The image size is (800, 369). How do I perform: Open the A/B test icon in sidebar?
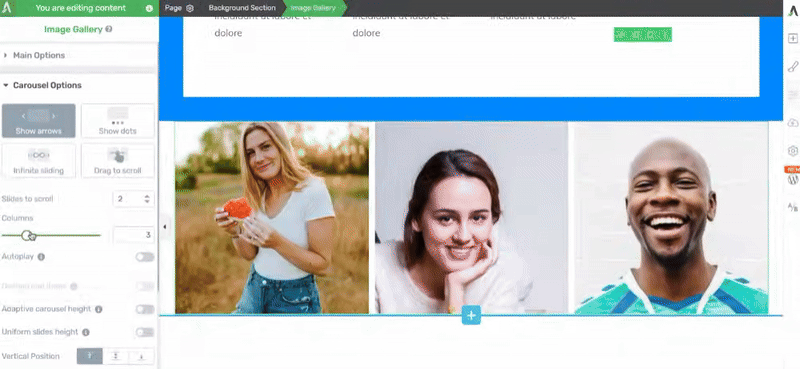792,207
